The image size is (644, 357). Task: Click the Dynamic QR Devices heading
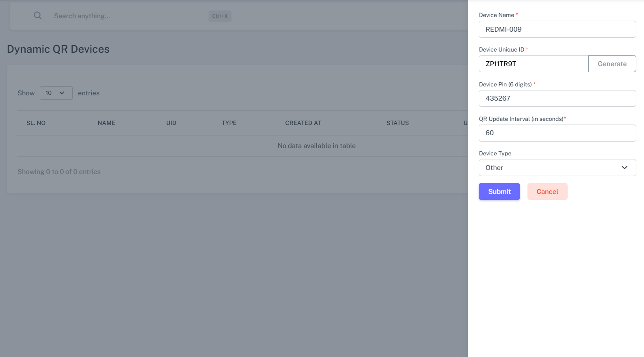pos(58,49)
